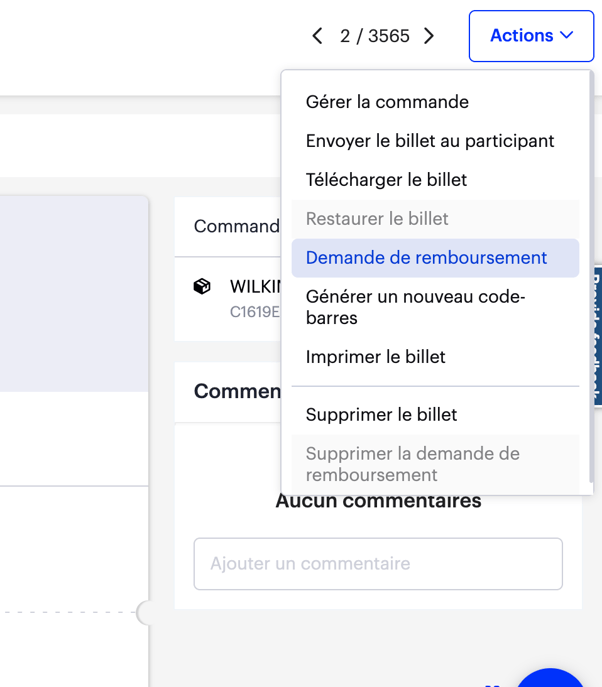
Task: Click the blue round floating button
Action: [550, 678]
